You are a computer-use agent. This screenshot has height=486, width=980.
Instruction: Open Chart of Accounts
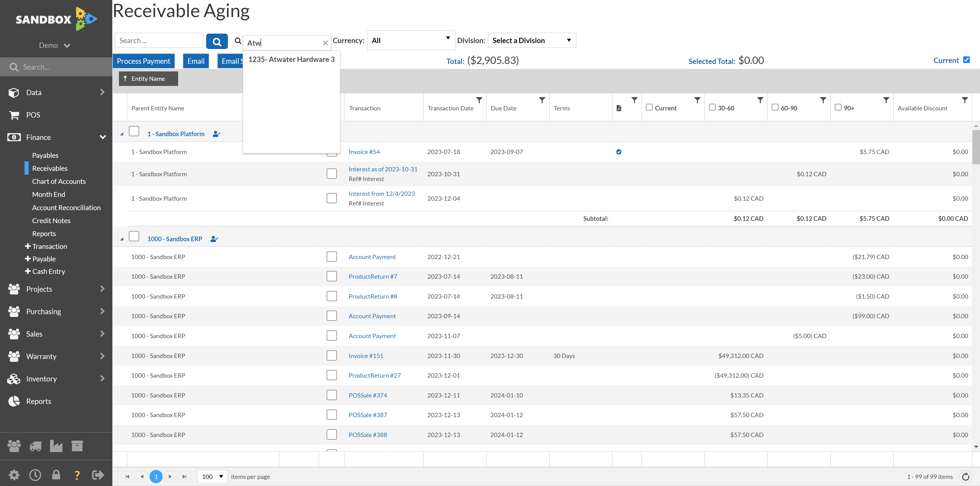point(59,181)
